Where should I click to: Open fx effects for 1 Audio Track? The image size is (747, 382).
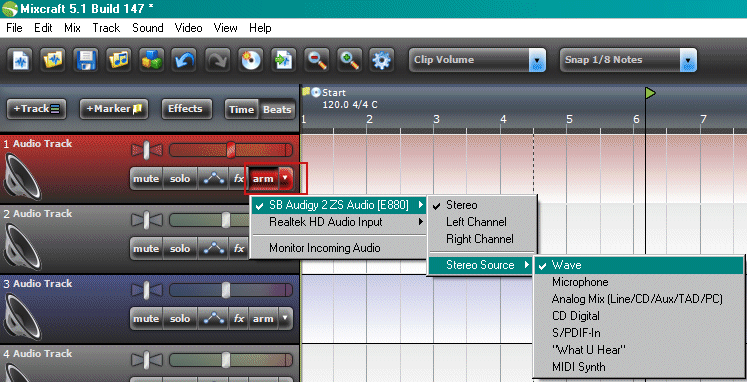239,179
